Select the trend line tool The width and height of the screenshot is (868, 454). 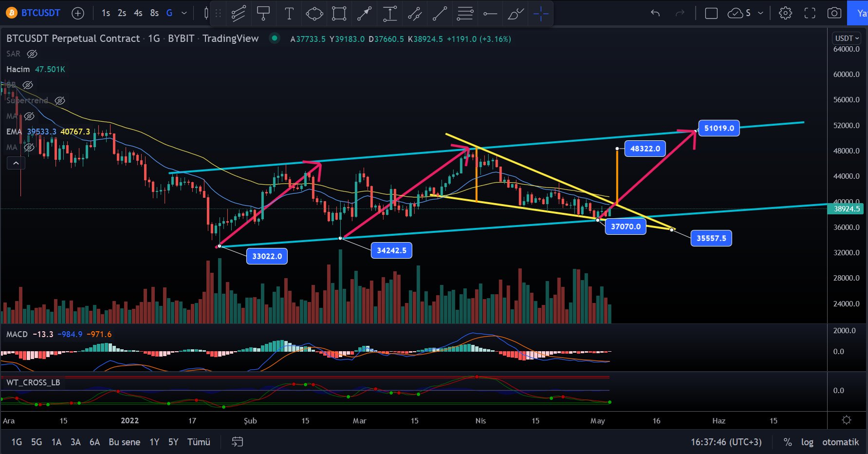pyautogui.click(x=440, y=14)
